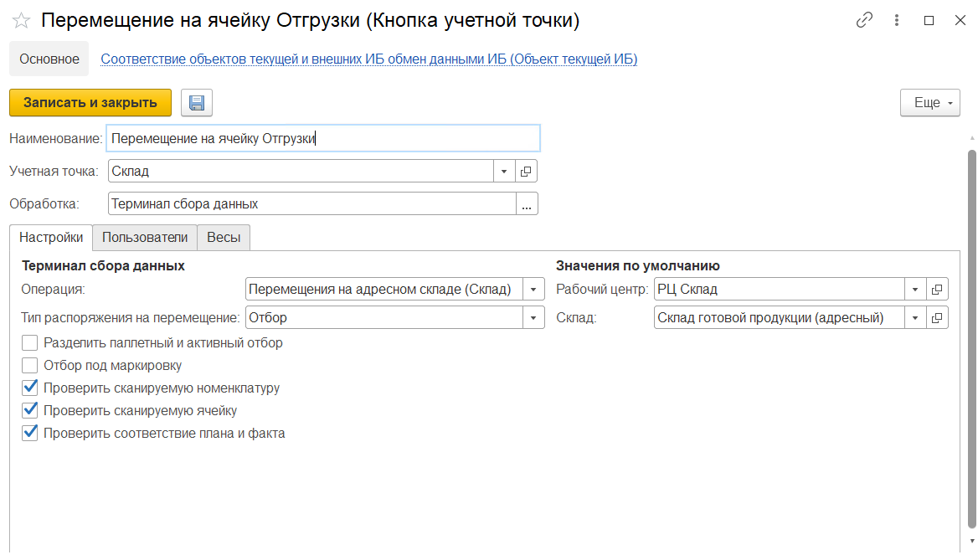Switch to the Пользователи tab
The width and height of the screenshot is (978, 560).
tap(145, 238)
